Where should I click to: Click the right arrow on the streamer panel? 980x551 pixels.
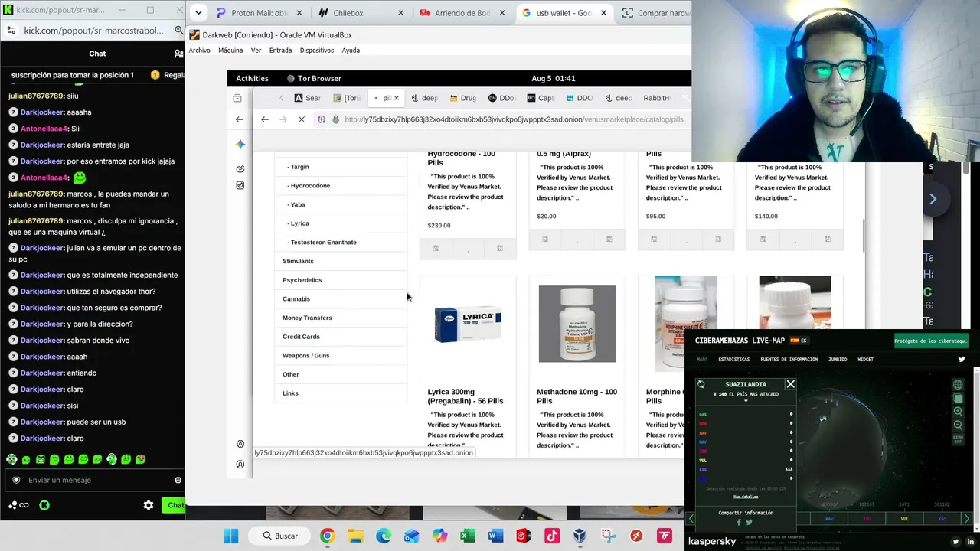pos(933,199)
